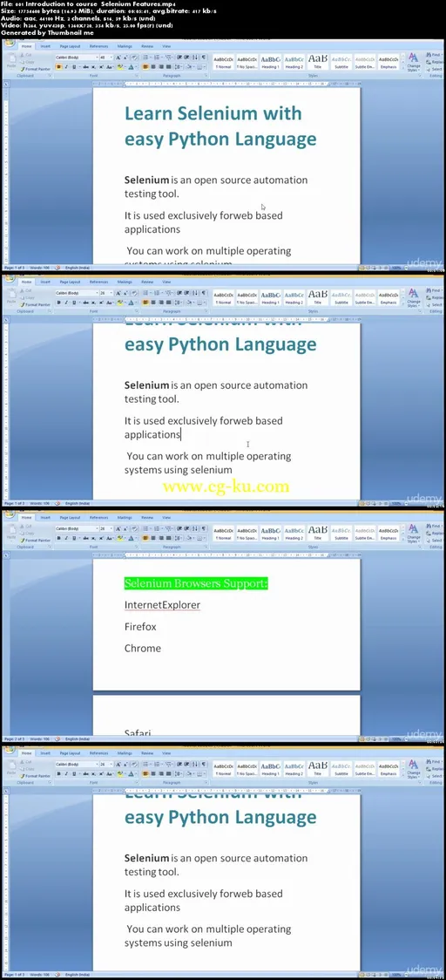
Task: Toggle Bold in the font-size-48 frame
Action: pos(58,67)
